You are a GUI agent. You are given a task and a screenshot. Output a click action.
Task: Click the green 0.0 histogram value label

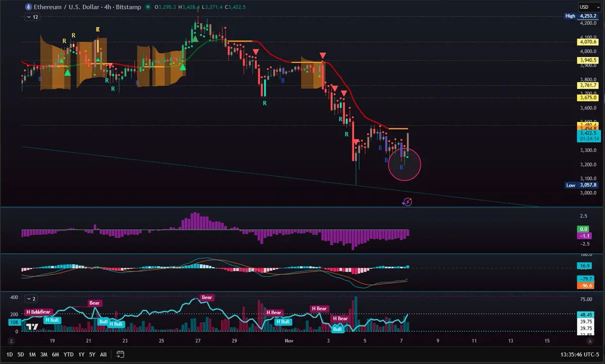(583, 229)
